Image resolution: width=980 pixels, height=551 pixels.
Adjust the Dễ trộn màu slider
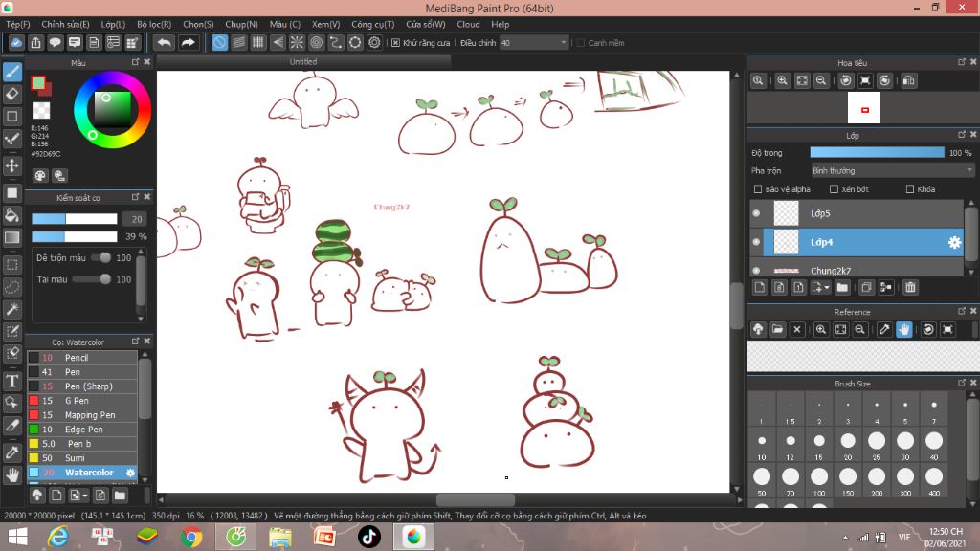(x=100, y=257)
